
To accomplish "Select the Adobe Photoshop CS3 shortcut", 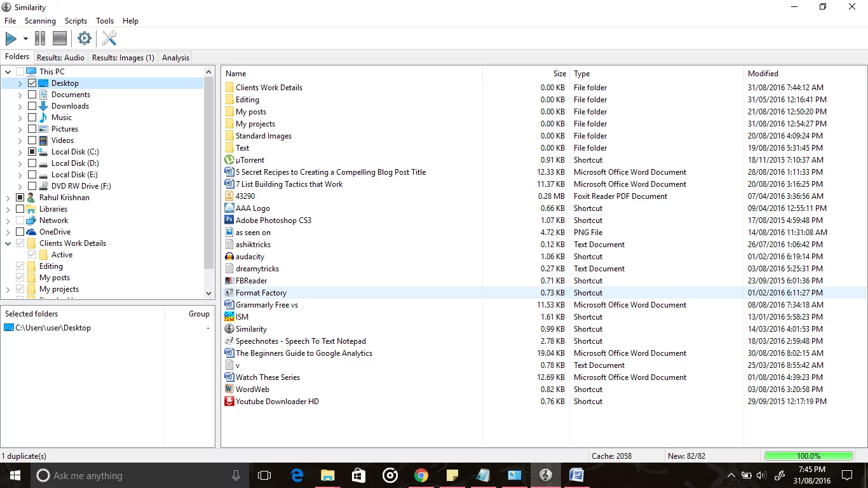I will coord(273,220).
